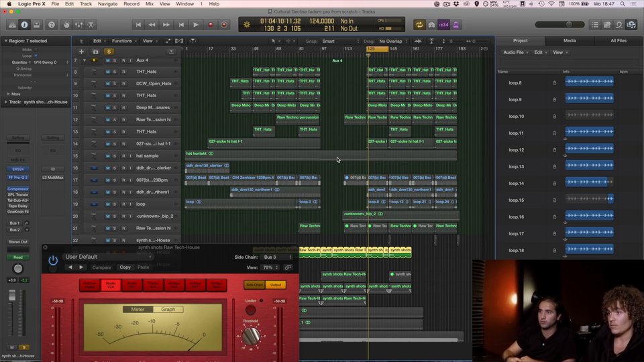644x362 pixels.
Task: Switch to the All Files tab
Action: [619, 41]
